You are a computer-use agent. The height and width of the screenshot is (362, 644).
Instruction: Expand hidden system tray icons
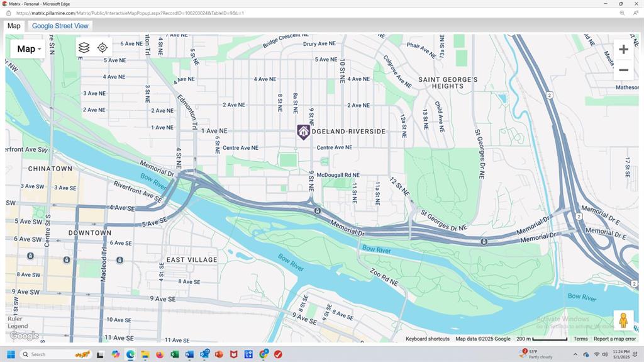coord(575,354)
